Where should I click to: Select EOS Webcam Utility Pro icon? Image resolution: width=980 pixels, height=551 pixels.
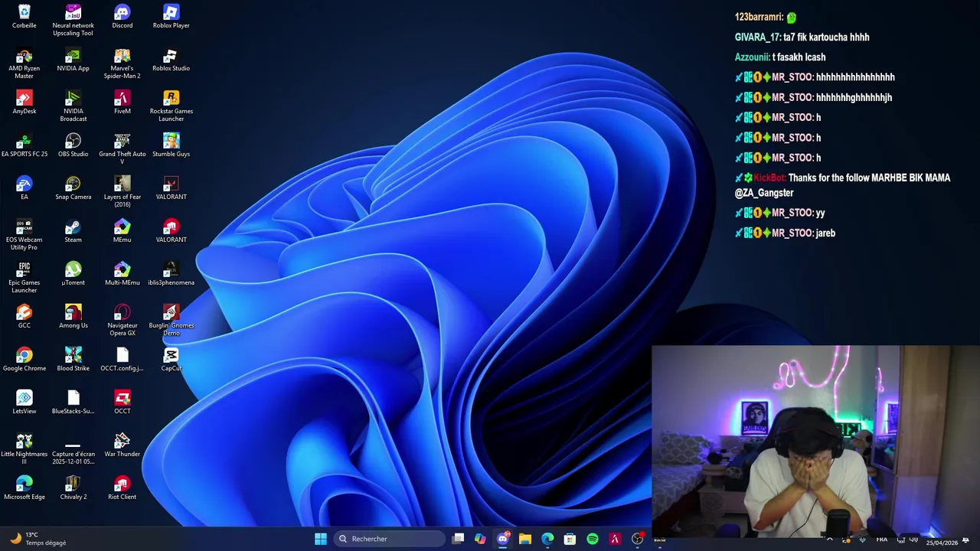[24, 235]
